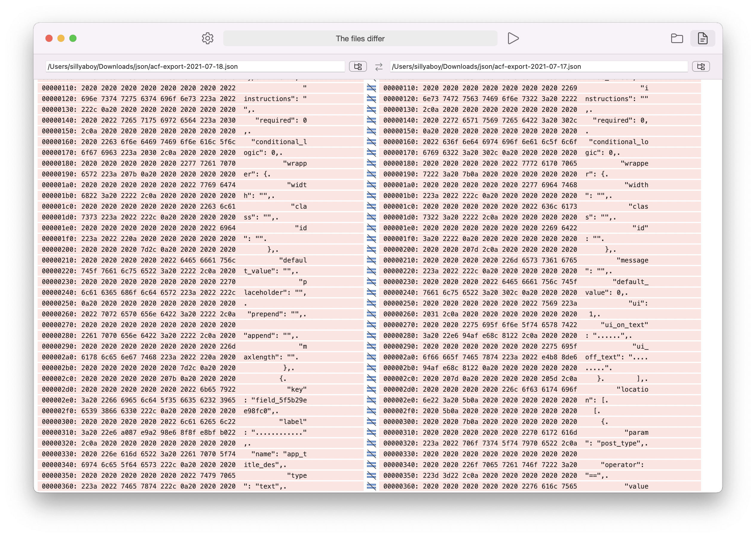756x537 pixels.
Task: Click difference marker on row 000002d0
Action: pyautogui.click(x=371, y=389)
